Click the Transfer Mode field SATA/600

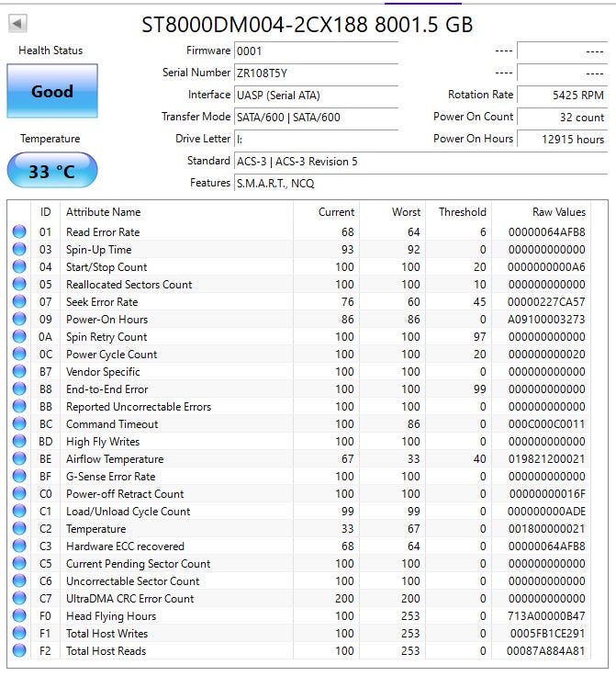pyautogui.click(x=316, y=118)
